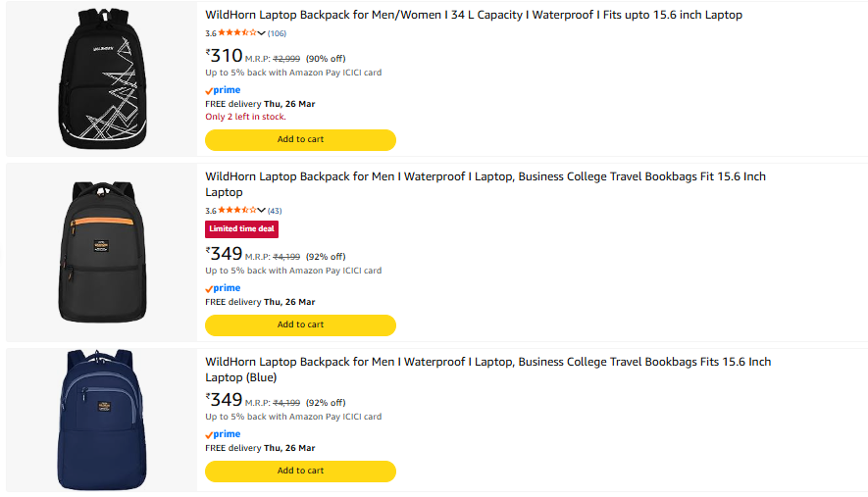The width and height of the screenshot is (868, 497).
Task: Open the WildHorn Laptop Backpack (Blue) title
Action: pyautogui.click(x=487, y=362)
